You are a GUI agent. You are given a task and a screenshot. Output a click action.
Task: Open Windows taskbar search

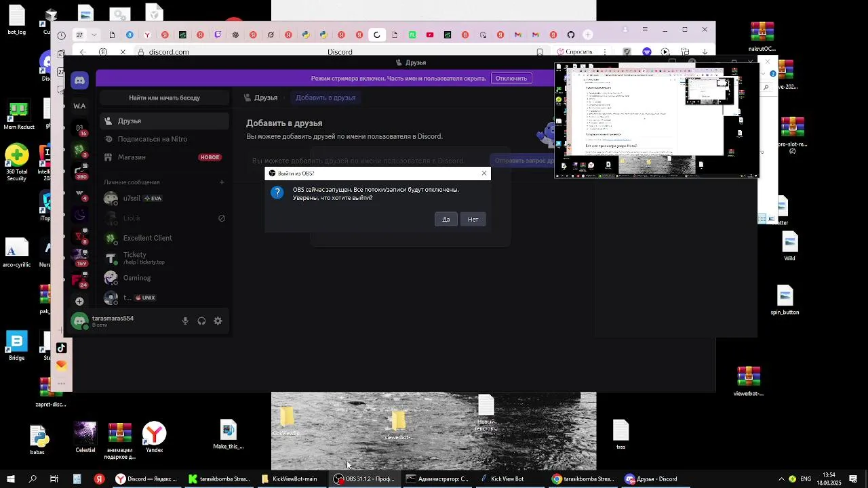33,479
